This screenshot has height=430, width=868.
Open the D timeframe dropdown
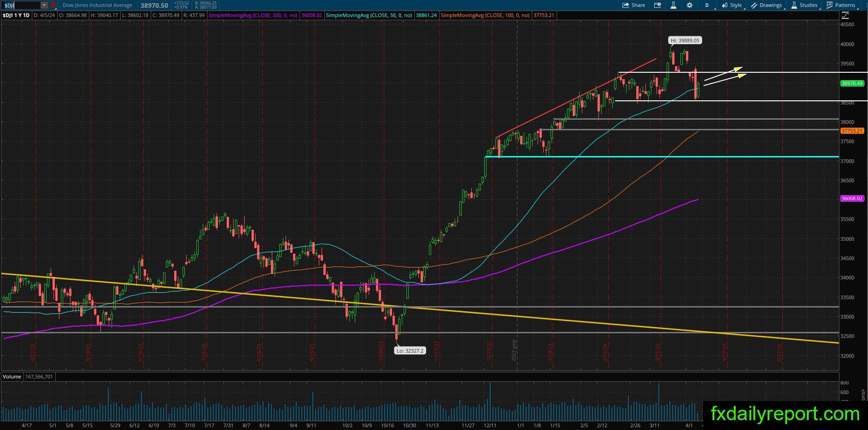point(707,5)
